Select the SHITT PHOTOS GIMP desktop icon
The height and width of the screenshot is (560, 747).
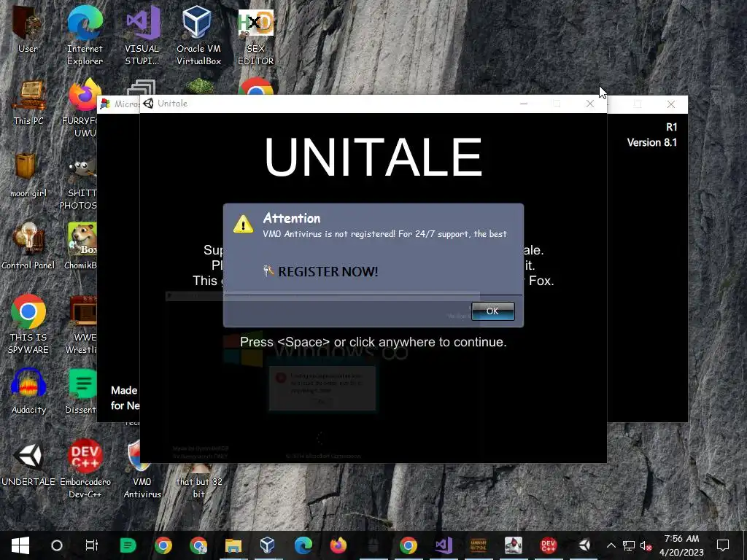point(80,184)
